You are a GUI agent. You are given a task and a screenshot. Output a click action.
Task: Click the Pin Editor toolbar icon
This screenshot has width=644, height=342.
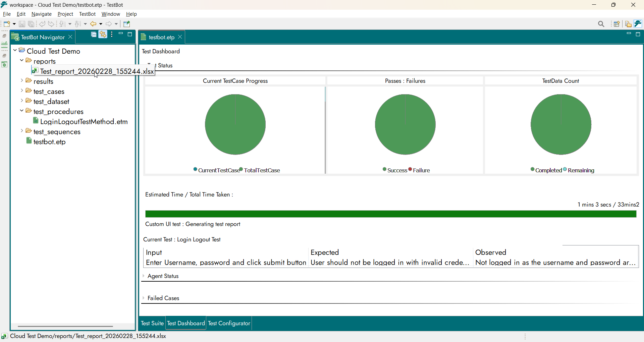127,24
